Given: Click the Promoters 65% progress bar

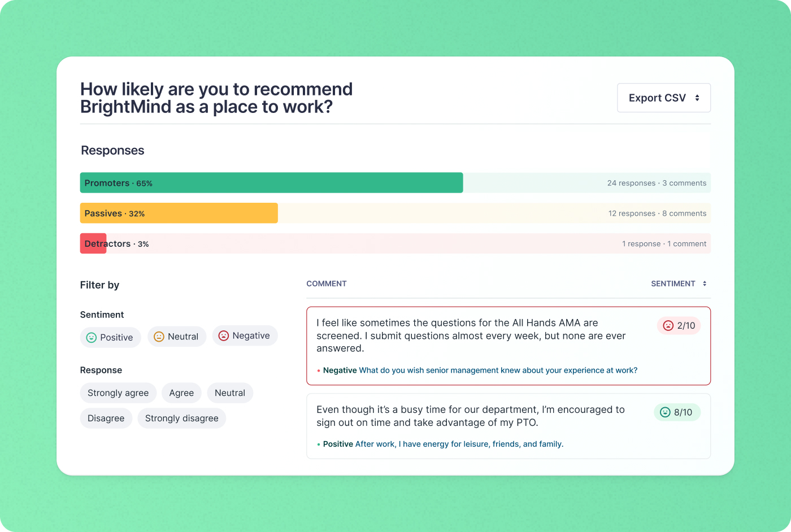Looking at the screenshot, I should (x=271, y=183).
